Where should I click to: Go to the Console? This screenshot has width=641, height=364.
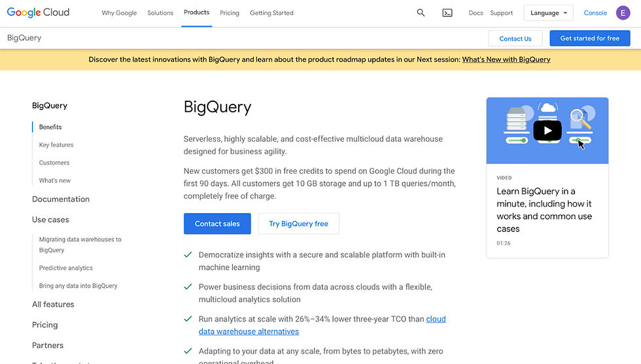click(x=595, y=12)
